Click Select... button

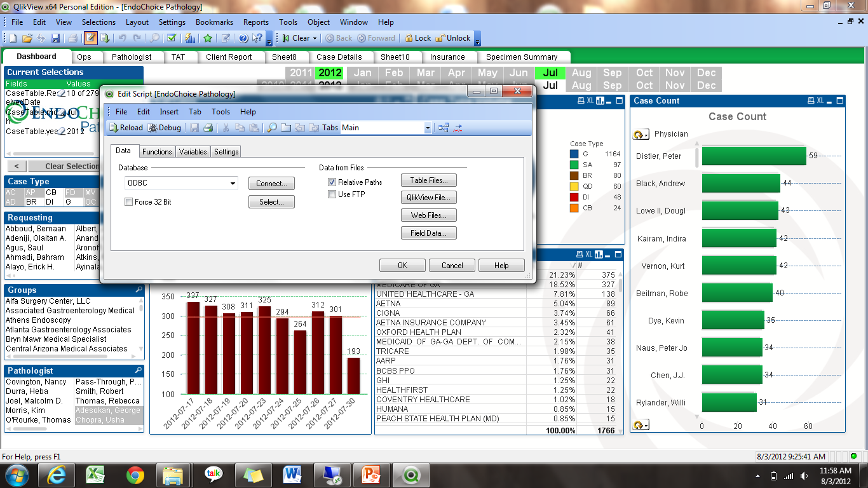tap(271, 202)
